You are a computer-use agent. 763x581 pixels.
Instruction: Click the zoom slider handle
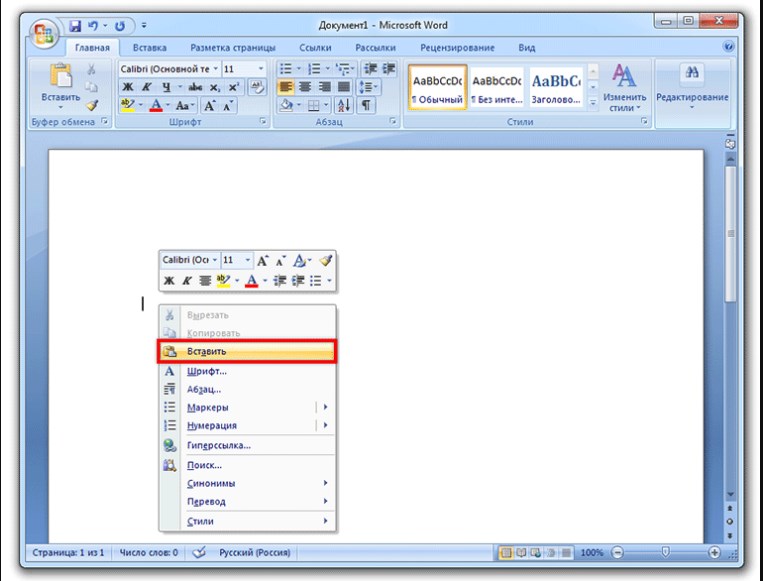[x=666, y=552]
